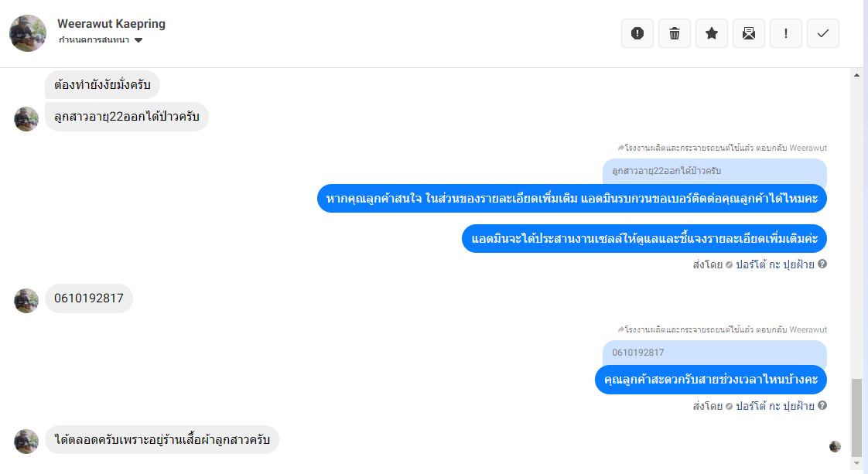Click the chat scrollbar thumb
Image resolution: width=868 pixels, height=474 pixels.
[856, 418]
